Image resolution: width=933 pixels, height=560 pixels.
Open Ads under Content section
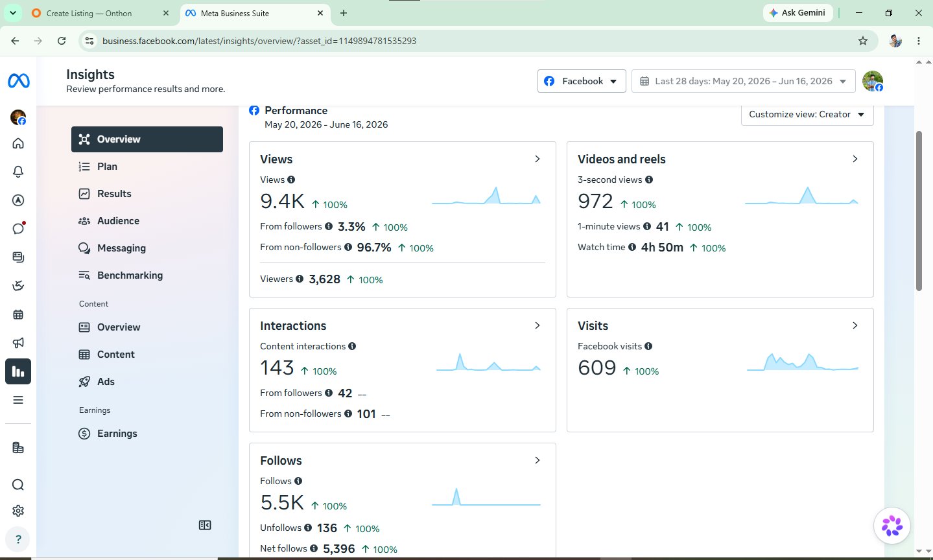pyautogui.click(x=147, y=382)
